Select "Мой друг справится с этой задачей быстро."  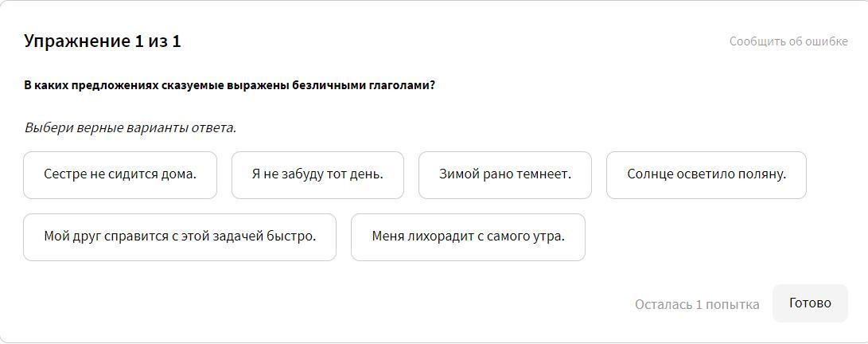(x=180, y=236)
